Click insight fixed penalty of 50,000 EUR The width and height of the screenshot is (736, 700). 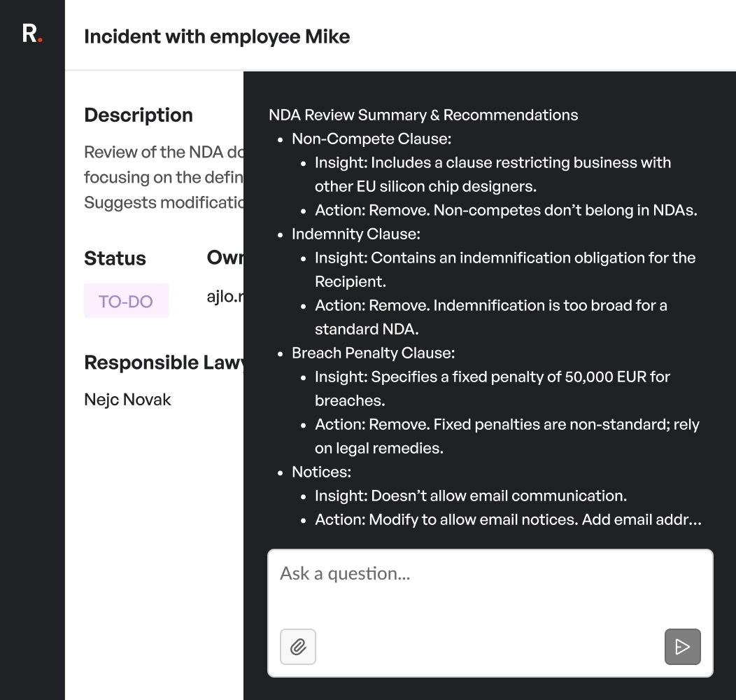click(x=493, y=388)
